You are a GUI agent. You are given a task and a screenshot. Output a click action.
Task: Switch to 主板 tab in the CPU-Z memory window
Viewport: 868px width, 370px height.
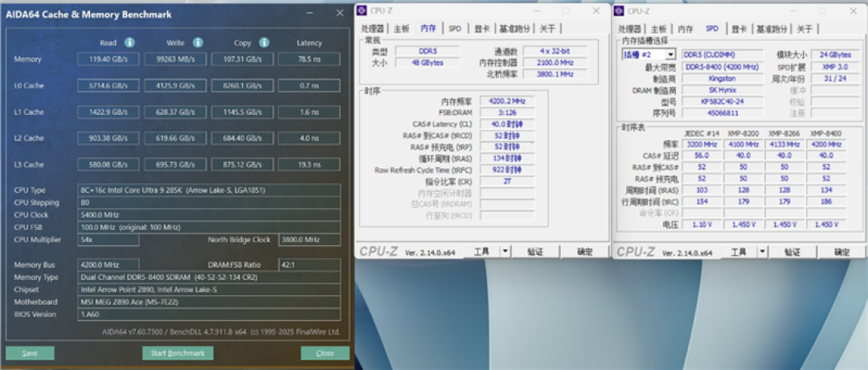tap(401, 29)
